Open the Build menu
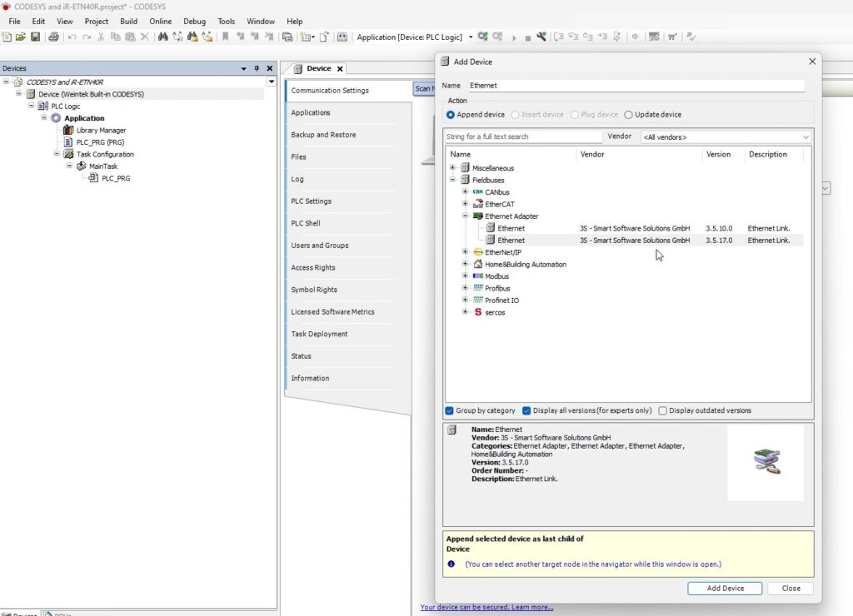Viewport: 853px width, 616px height. pos(128,21)
